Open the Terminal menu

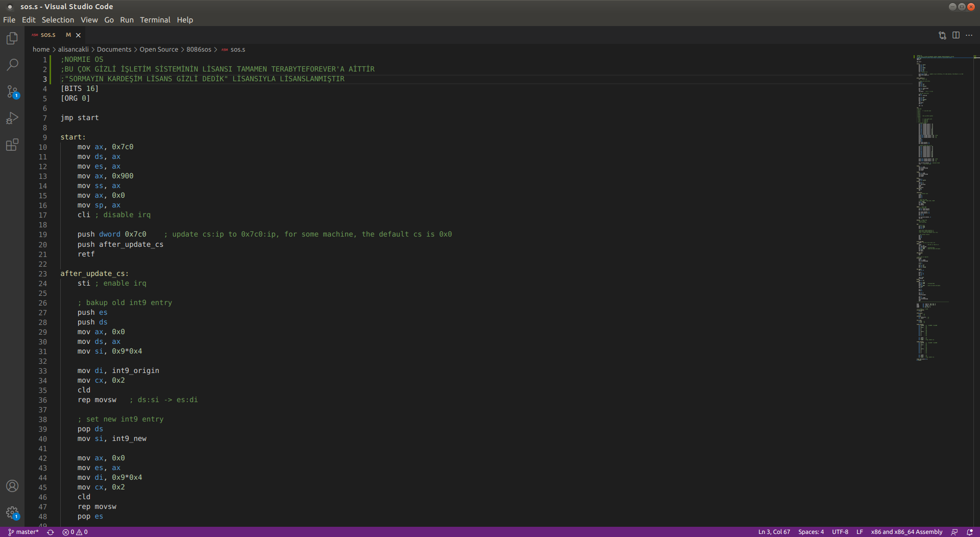[155, 20]
